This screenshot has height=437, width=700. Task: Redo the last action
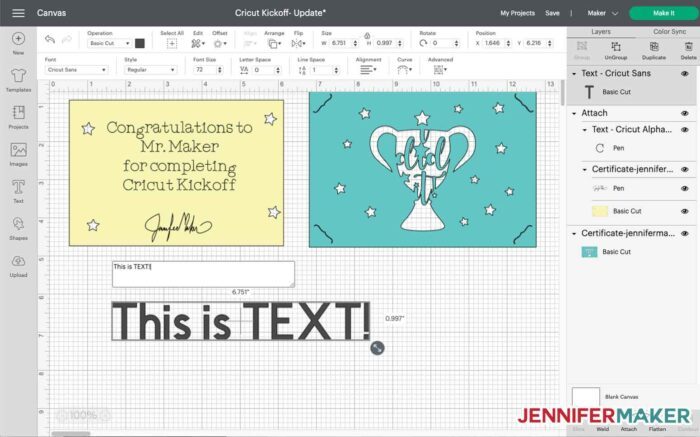[67, 39]
